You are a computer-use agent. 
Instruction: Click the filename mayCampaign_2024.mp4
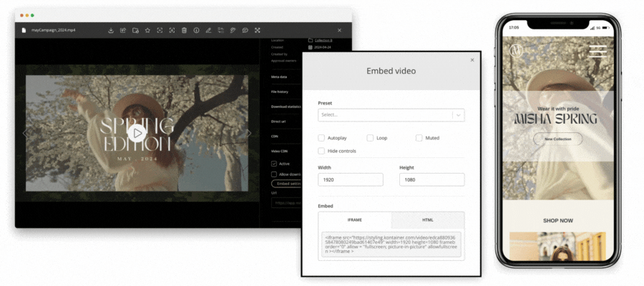tap(54, 30)
